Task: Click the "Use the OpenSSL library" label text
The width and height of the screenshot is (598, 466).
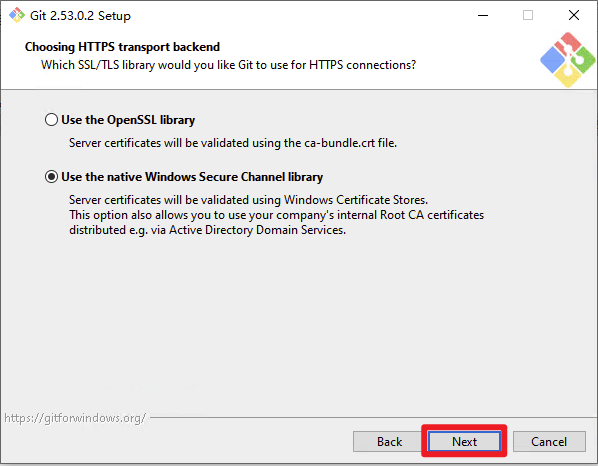Action: click(x=128, y=120)
